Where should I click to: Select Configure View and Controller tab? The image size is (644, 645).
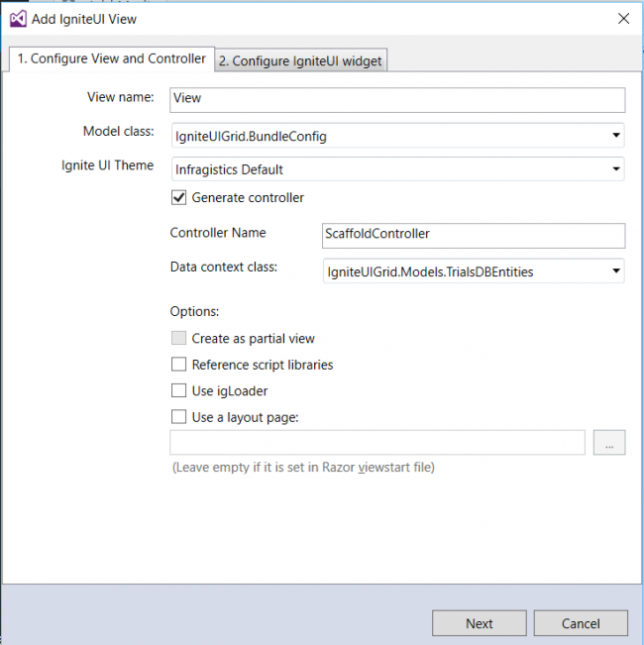click(x=111, y=58)
